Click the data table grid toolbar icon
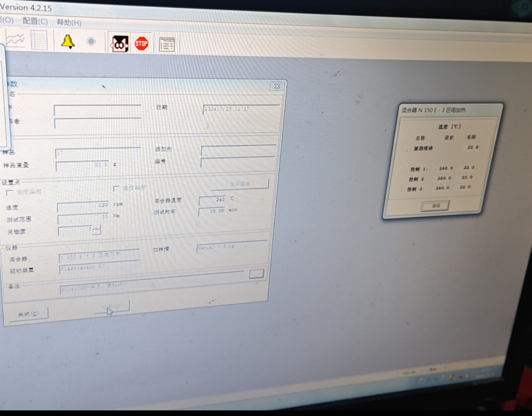532x416 pixels. point(39,40)
